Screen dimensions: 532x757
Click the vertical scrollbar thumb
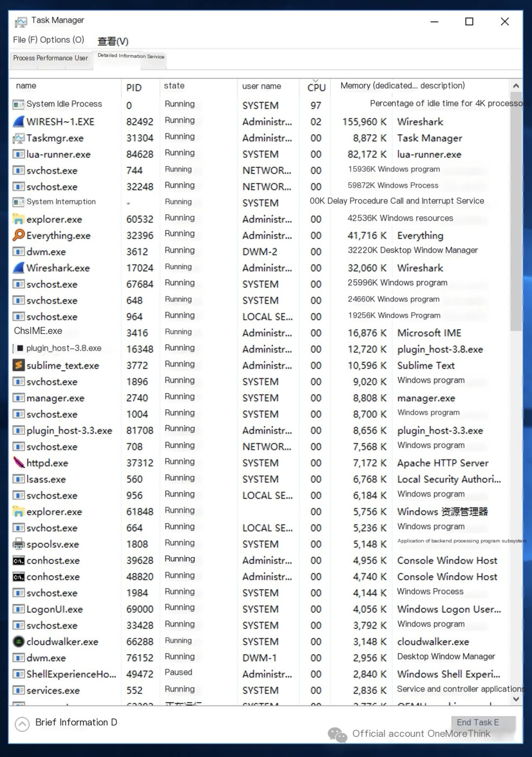[x=516, y=212]
